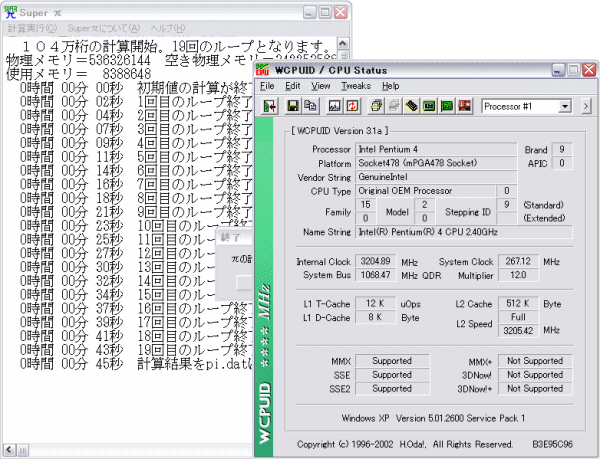
Task: Click the Super Pi horizontal scroll left arrow
Action: (x=10, y=450)
